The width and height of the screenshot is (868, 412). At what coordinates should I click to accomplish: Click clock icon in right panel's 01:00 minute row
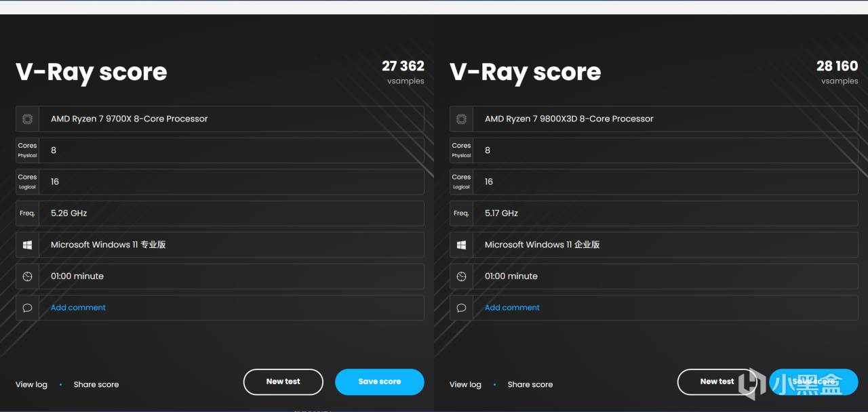click(461, 276)
